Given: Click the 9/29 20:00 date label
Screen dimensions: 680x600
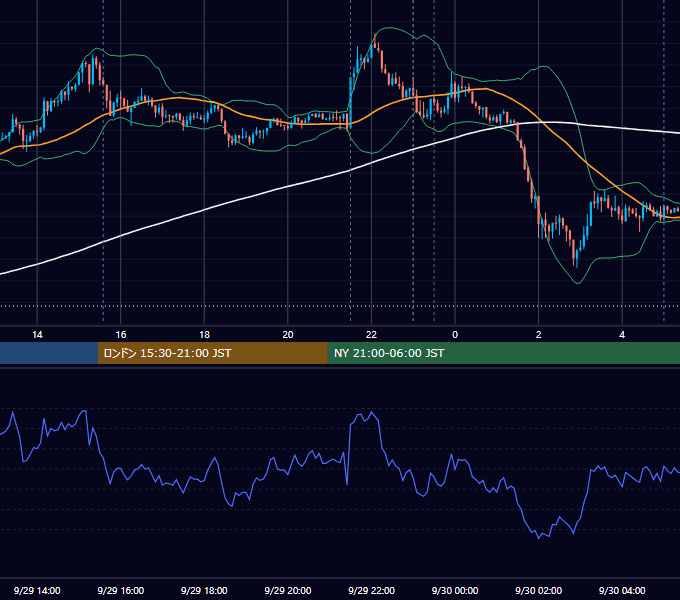Looking at the screenshot, I should (x=288, y=590).
